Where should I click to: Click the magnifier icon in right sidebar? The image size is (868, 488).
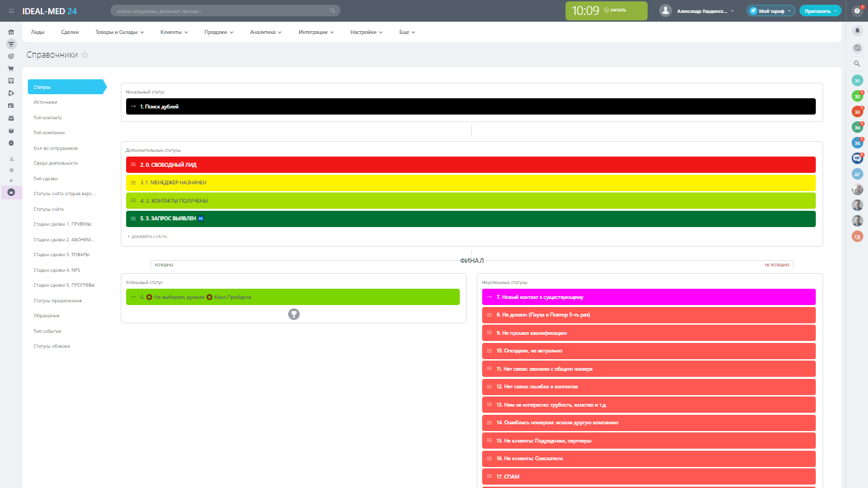857,63
